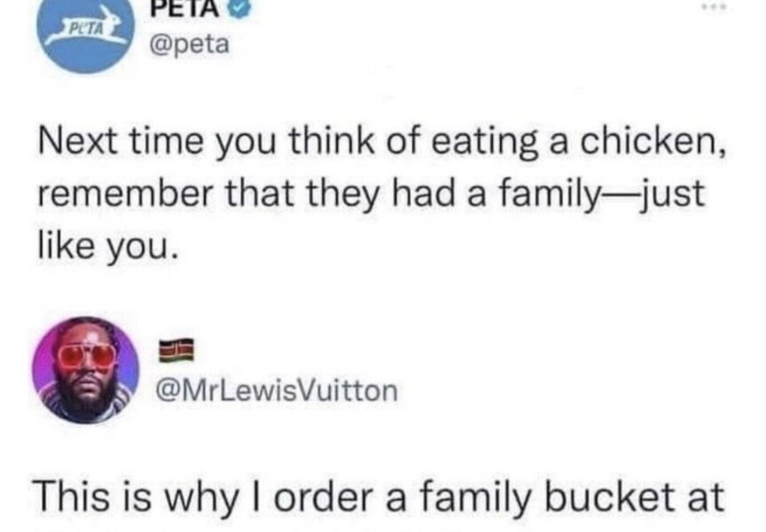Click the red sunglasses on the avatar
Screen dimensions: 766x532
(87, 355)
